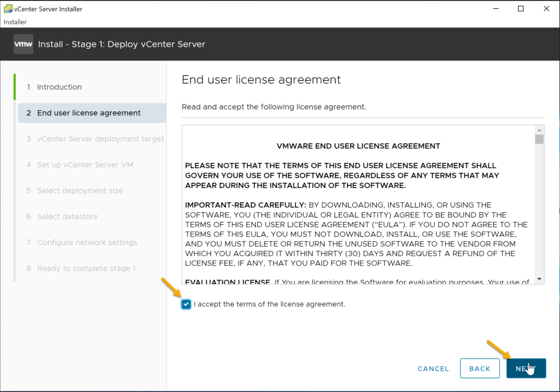Select vCenter Server deployment target step
Screen dimensions: 560x392
pyautogui.click(x=100, y=139)
